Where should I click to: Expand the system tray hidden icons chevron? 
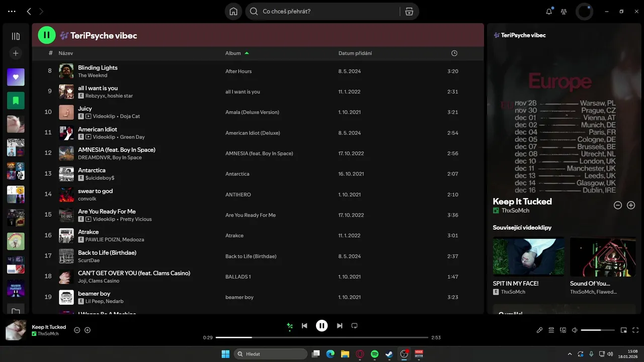[570, 354]
